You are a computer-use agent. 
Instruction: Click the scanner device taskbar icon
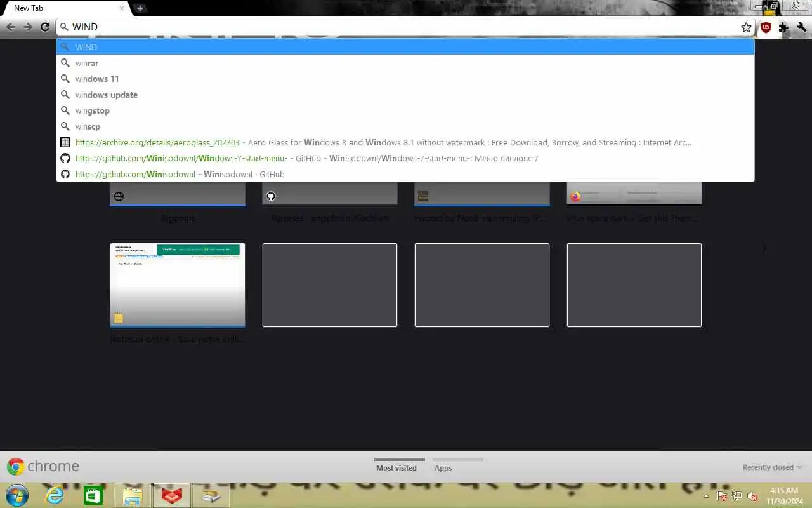211,495
